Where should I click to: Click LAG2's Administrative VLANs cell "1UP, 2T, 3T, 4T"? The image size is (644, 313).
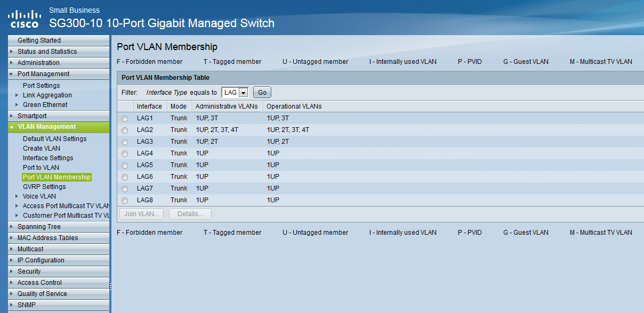pos(217,130)
